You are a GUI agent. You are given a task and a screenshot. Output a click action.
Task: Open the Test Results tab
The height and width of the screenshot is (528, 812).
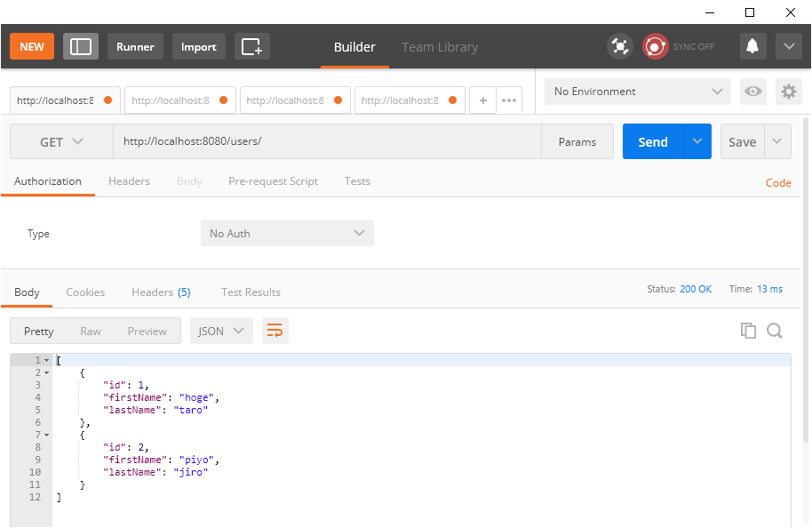click(x=251, y=292)
